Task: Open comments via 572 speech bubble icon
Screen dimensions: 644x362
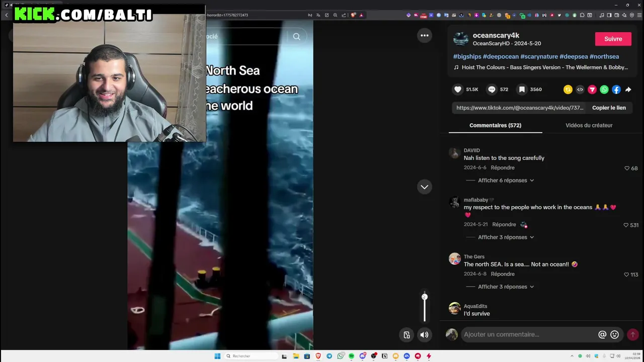Action: tap(492, 89)
